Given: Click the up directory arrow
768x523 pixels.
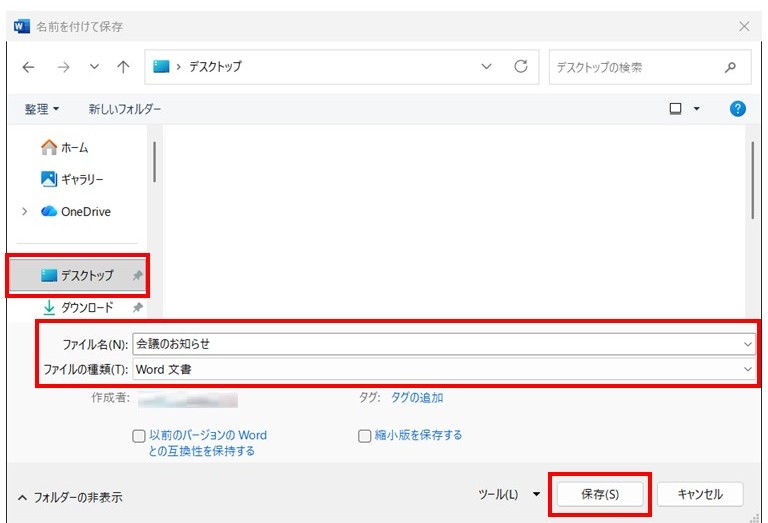Looking at the screenshot, I should point(123,67).
